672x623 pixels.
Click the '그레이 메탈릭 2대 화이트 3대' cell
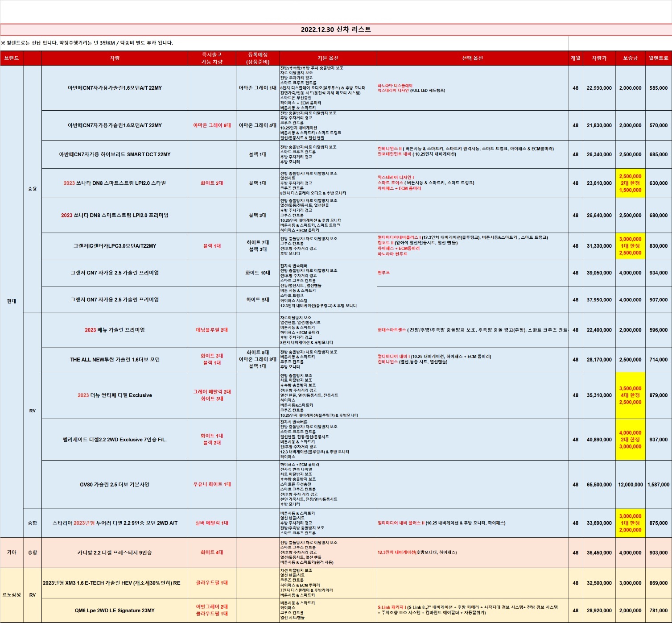(212, 395)
